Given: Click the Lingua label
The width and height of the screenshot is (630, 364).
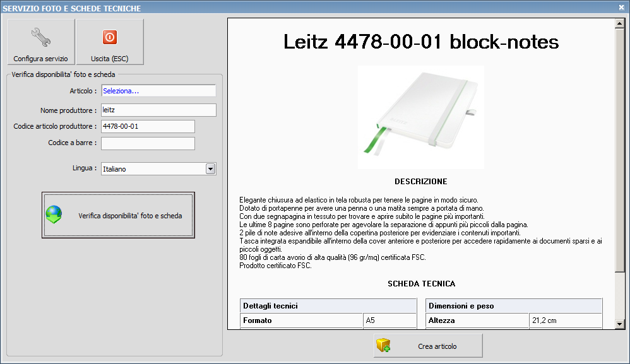Looking at the screenshot, I should [85, 168].
